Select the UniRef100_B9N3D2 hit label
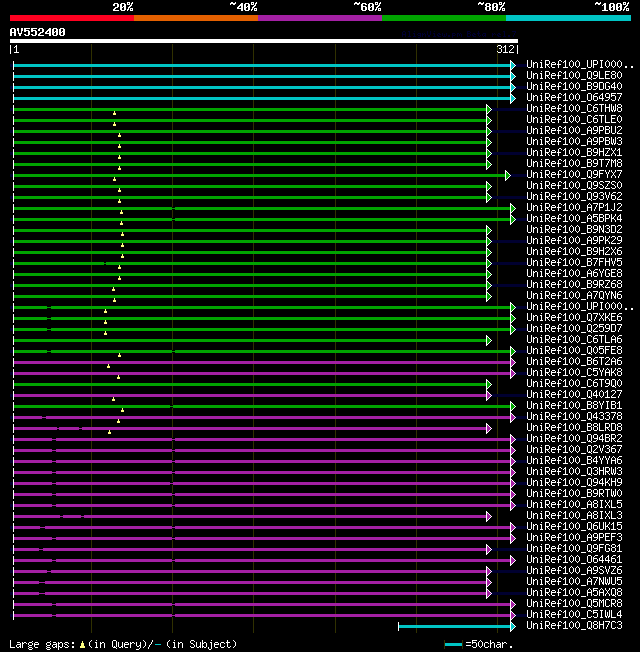640x652 pixels. [574, 229]
